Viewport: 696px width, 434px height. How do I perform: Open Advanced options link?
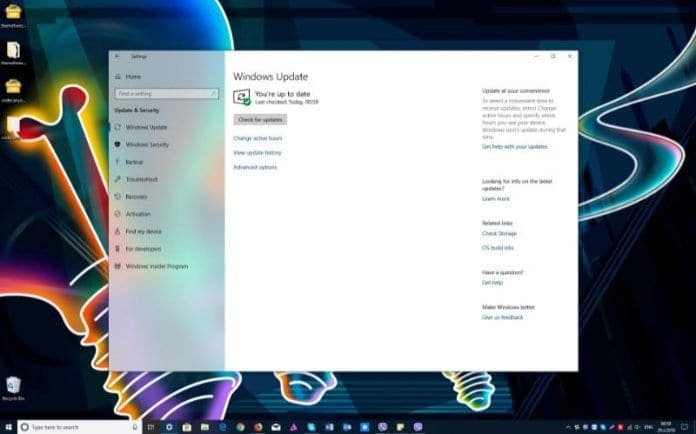click(255, 167)
